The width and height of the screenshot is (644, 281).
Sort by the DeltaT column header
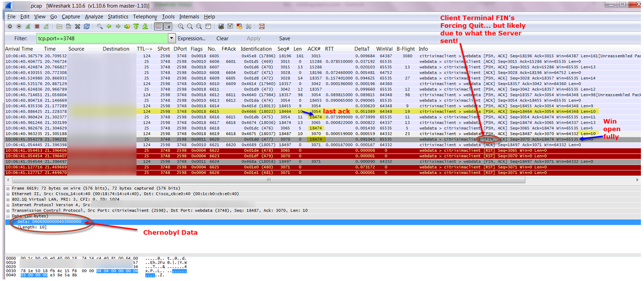362,49
